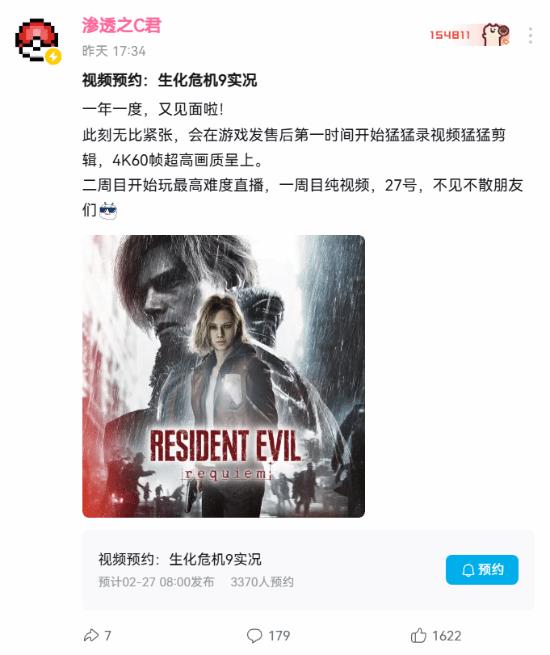Open the Pokeball profile avatar

37,40
